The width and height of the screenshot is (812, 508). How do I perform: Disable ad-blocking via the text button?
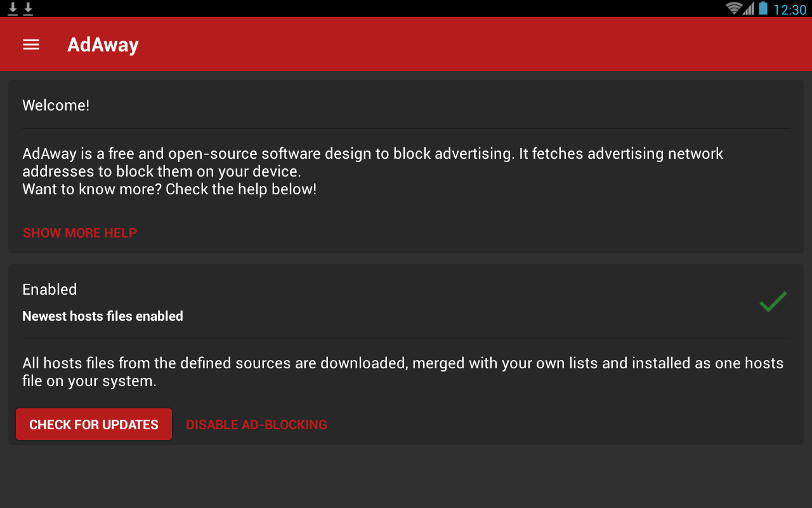tap(256, 425)
